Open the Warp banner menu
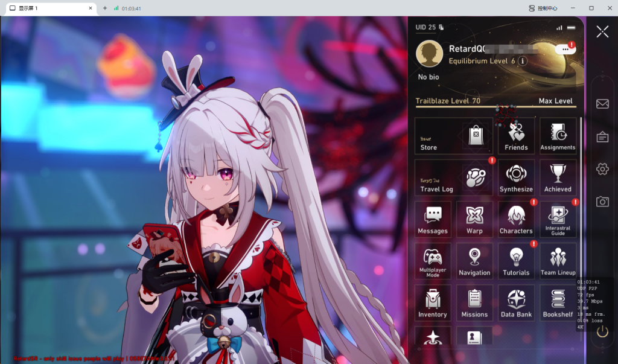The image size is (618, 364). pyautogui.click(x=474, y=219)
